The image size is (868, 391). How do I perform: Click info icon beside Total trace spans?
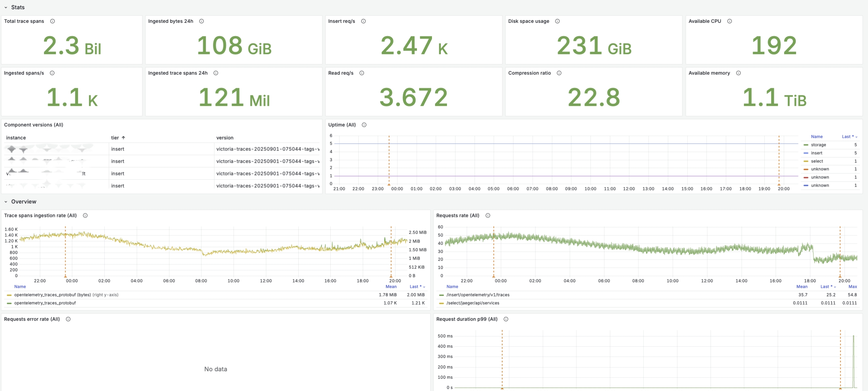[x=52, y=21]
